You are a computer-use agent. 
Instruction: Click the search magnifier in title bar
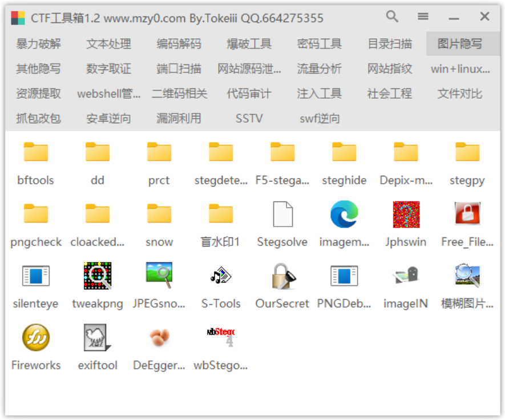pyautogui.click(x=392, y=16)
